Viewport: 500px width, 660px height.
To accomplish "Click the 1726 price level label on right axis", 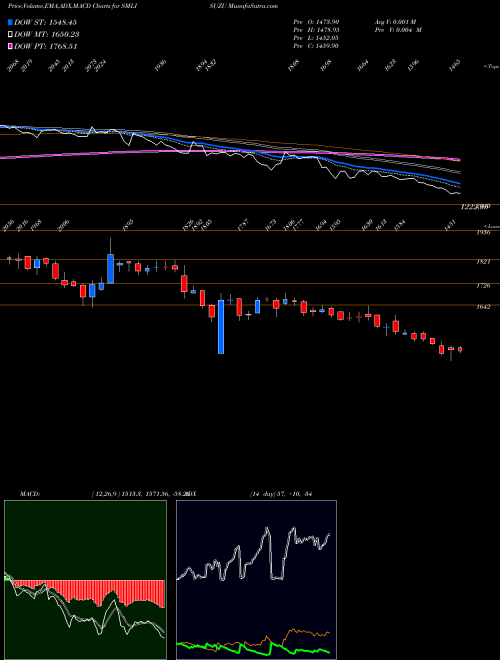I will pyautogui.click(x=484, y=286).
